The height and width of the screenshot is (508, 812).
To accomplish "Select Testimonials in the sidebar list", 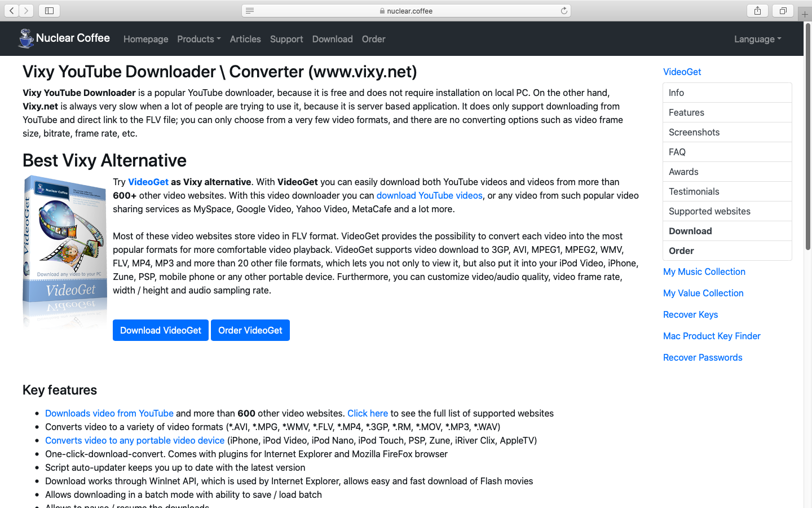I will coord(727,191).
